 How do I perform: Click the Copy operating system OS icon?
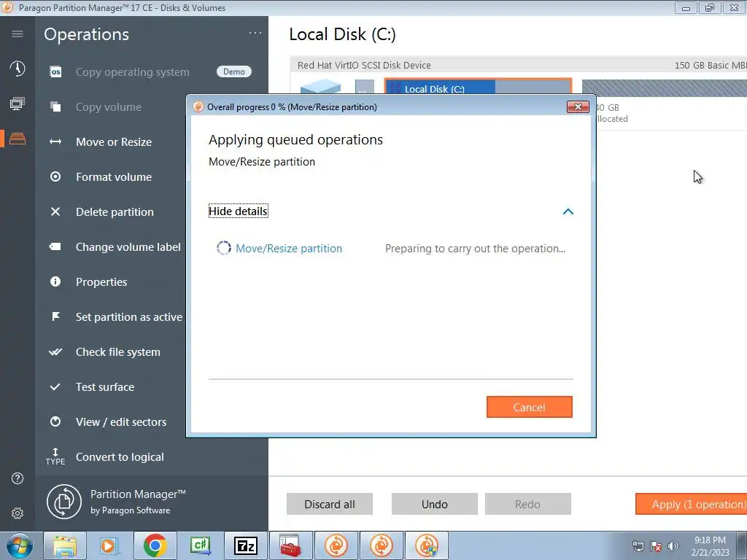click(x=55, y=72)
